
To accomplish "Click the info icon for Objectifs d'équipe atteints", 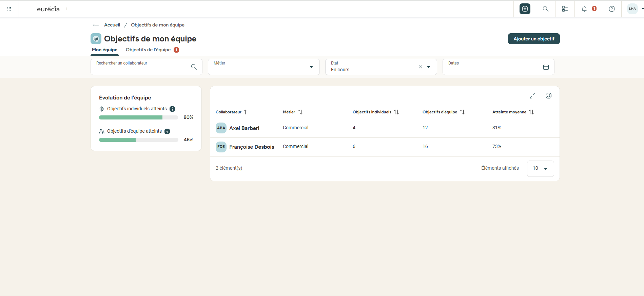I will tap(167, 131).
